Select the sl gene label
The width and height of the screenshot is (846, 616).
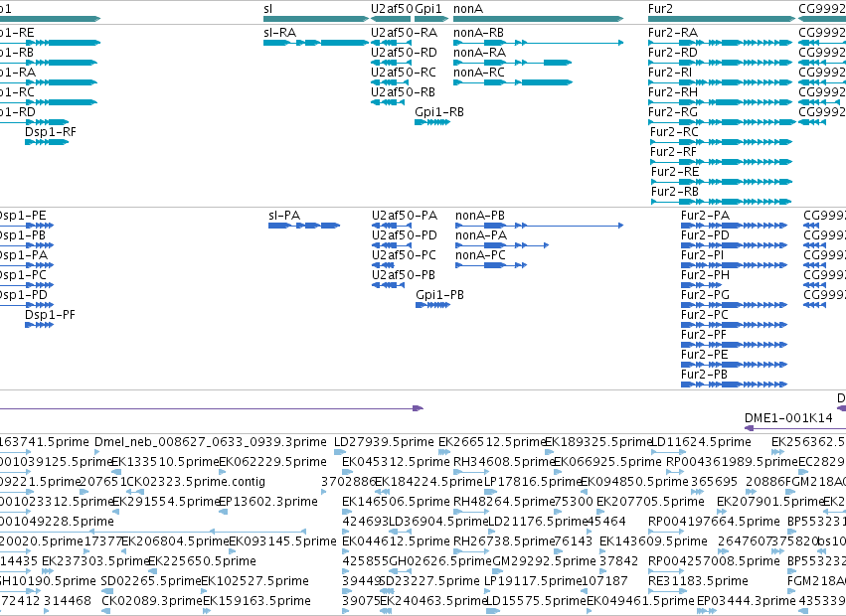[268, 9]
